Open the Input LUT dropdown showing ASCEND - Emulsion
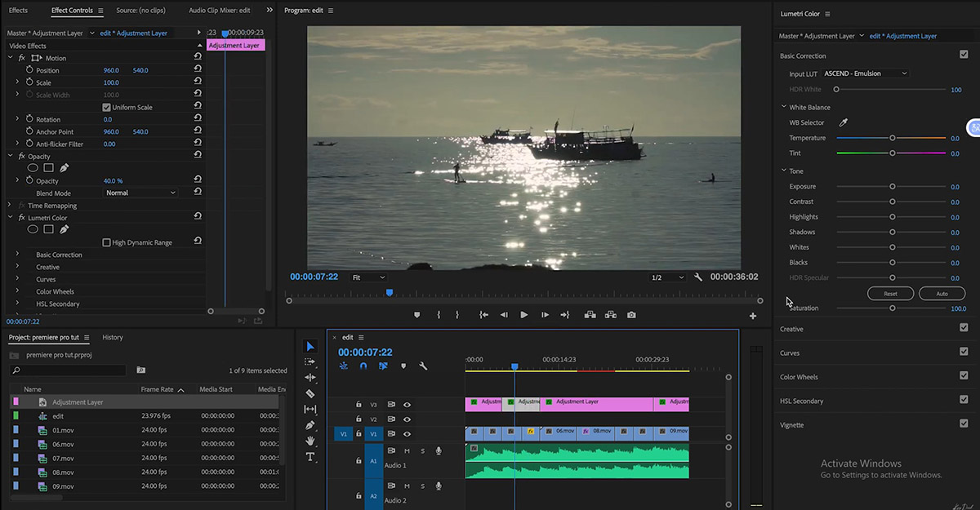 pyautogui.click(x=864, y=73)
